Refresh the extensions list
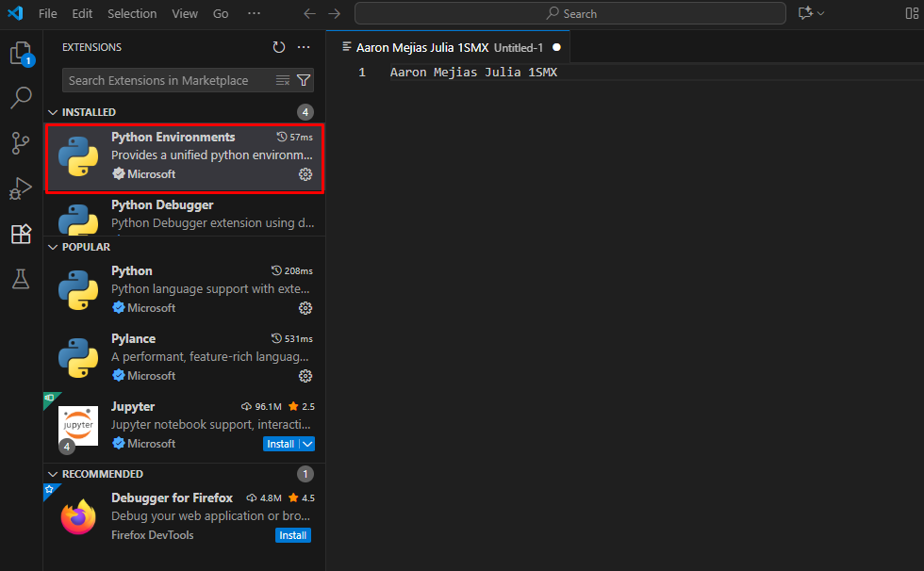Image resolution: width=924 pixels, height=571 pixels. tap(278, 47)
